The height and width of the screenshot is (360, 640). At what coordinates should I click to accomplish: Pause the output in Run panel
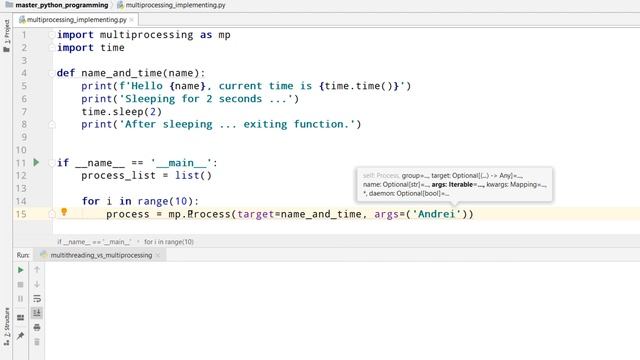pyautogui.click(x=20, y=299)
